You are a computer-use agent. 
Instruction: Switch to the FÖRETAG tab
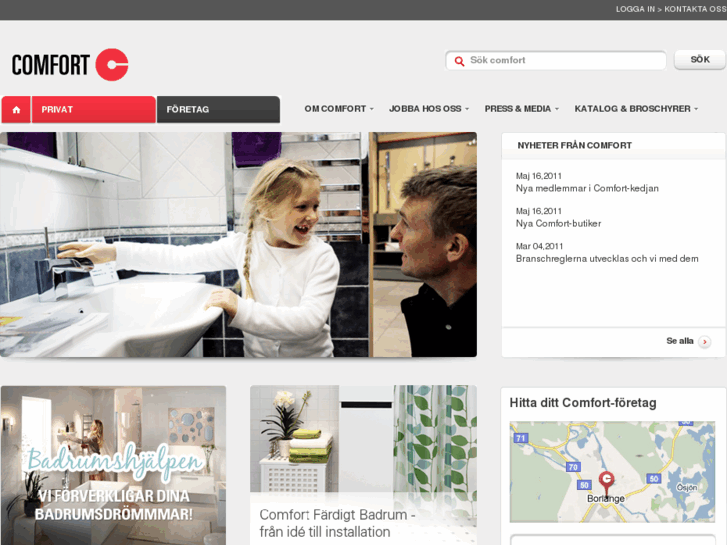(x=218, y=109)
